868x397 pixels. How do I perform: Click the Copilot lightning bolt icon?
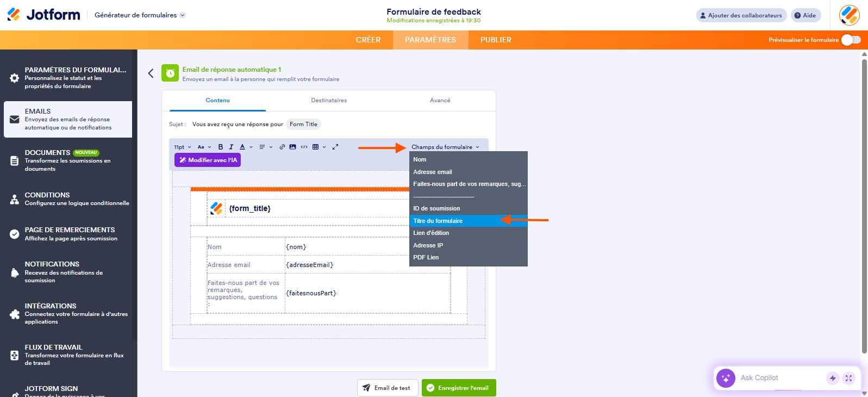tap(833, 378)
